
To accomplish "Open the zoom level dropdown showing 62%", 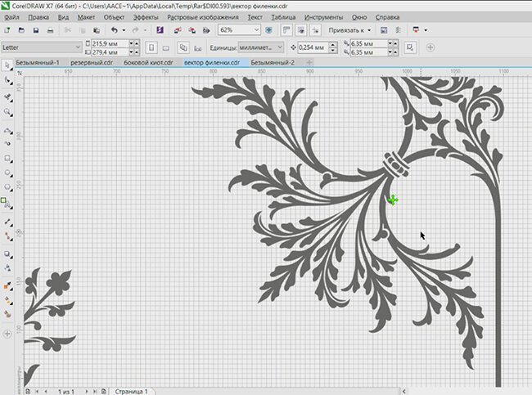I will (257, 30).
